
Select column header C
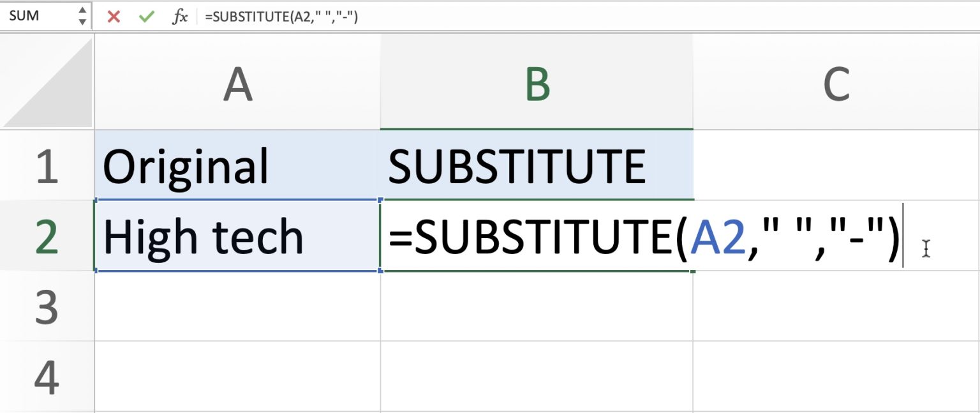(836, 82)
